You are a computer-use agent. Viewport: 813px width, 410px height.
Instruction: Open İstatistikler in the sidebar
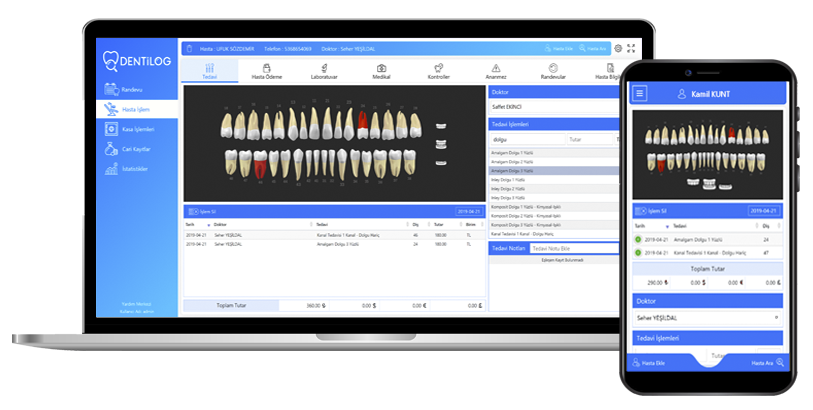point(134,169)
